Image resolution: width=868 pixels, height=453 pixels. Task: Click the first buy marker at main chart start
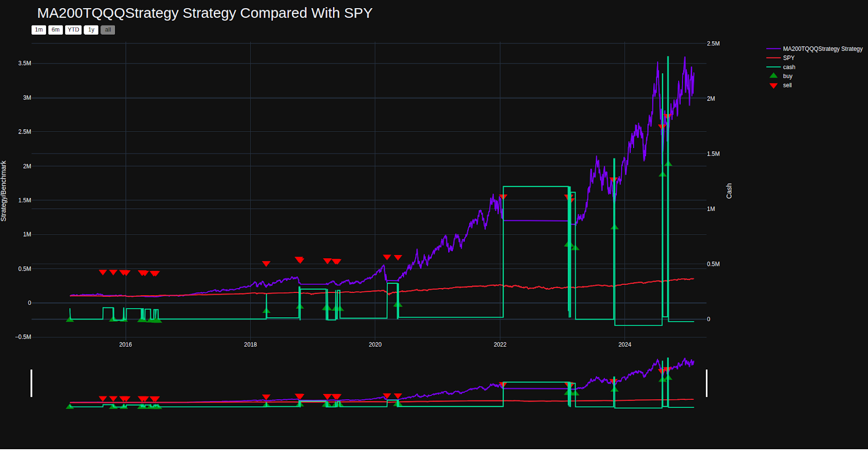[x=69, y=319]
